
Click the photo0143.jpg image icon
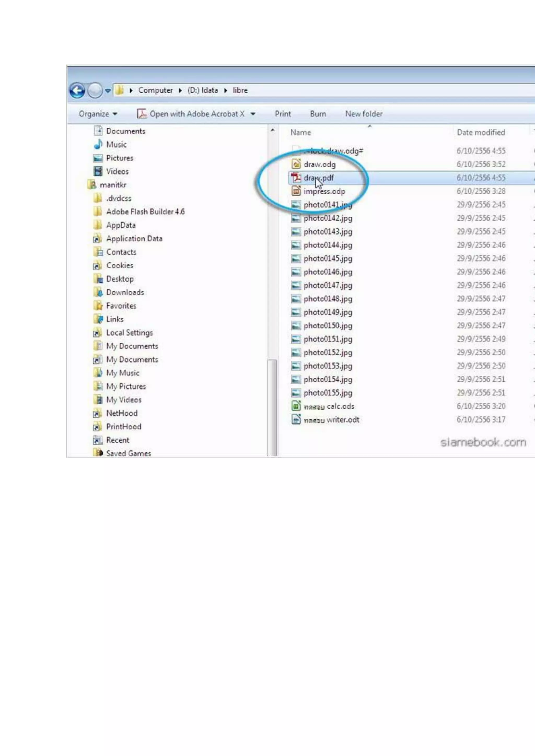[296, 232]
